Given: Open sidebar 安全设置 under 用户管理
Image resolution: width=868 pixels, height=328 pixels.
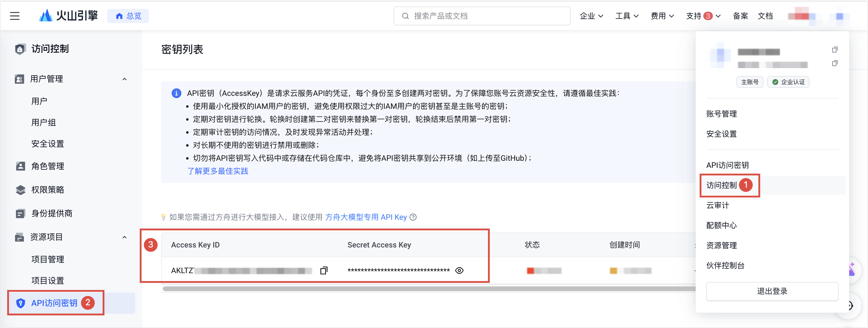Looking at the screenshot, I should pyautogui.click(x=48, y=144).
